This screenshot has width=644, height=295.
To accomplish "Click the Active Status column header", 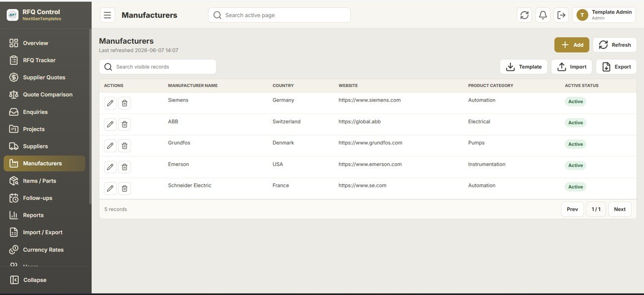I will coord(582,86).
